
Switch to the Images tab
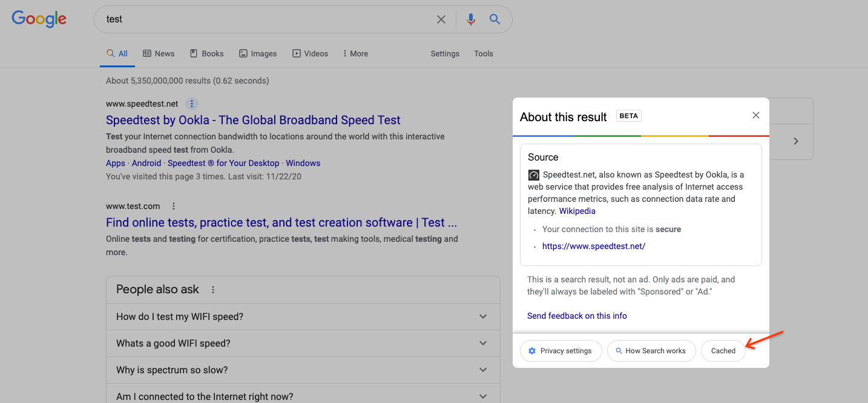(258, 53)
